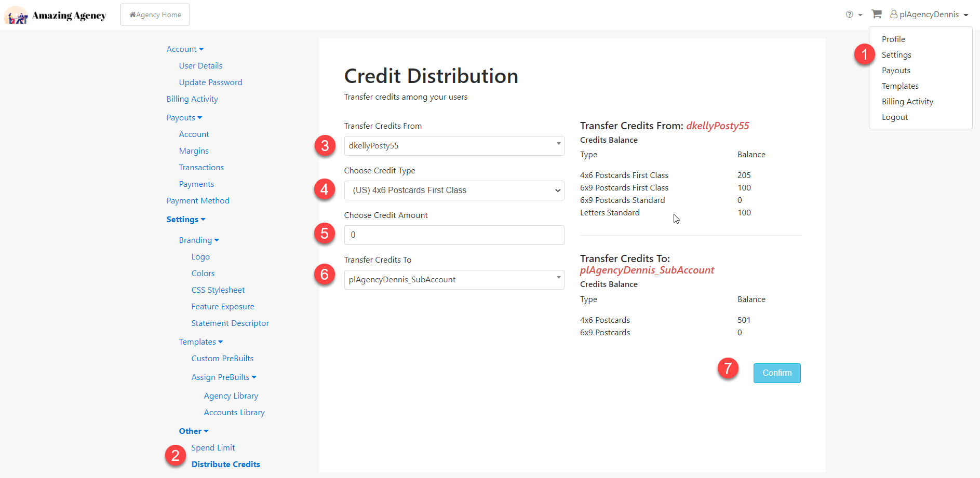Open Transactions in the sidebar
This screenshot has width=980, height=478.
202,168
